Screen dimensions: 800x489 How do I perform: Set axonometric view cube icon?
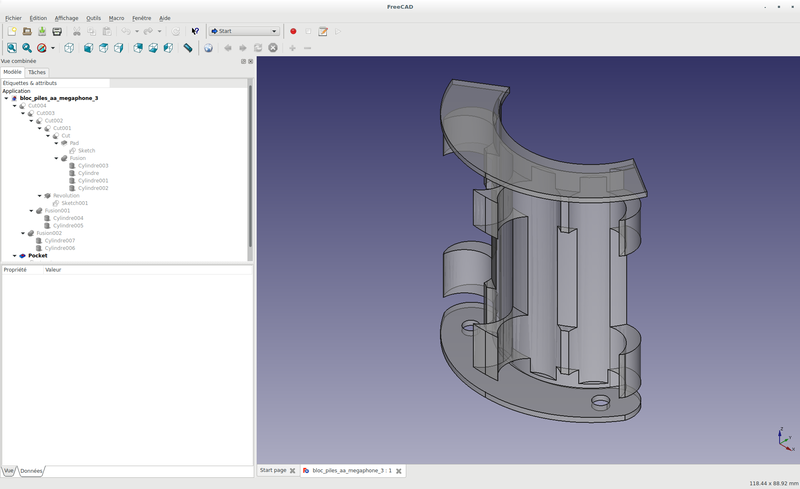(69, 48)
